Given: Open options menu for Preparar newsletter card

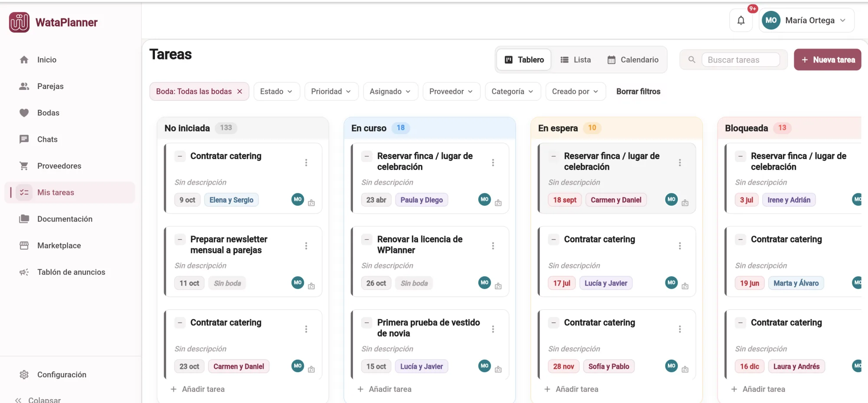Looking at the screenshot, I should click(x=306, y=246).
